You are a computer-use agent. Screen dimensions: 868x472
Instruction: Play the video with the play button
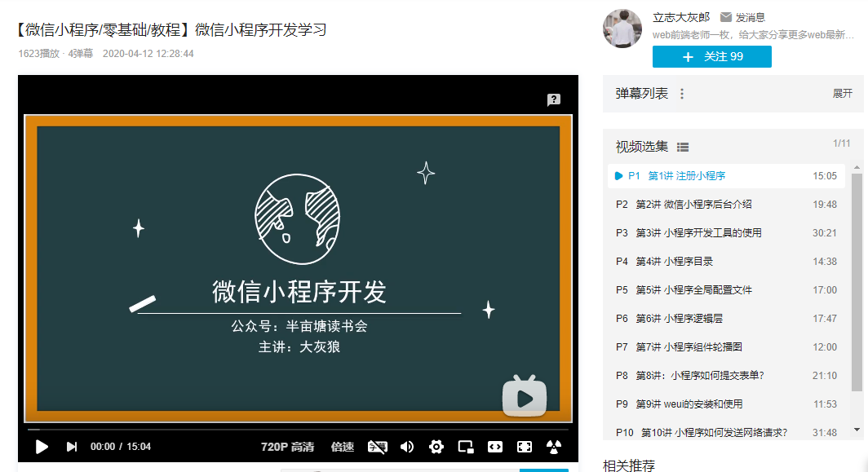[x=42, y=447]
